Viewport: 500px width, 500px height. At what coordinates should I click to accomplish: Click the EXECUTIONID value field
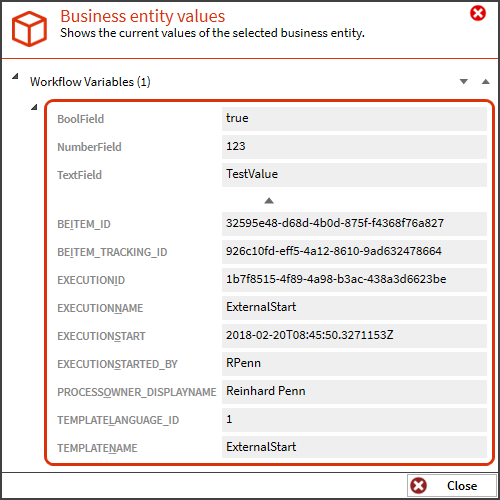[x=354, y=280]
